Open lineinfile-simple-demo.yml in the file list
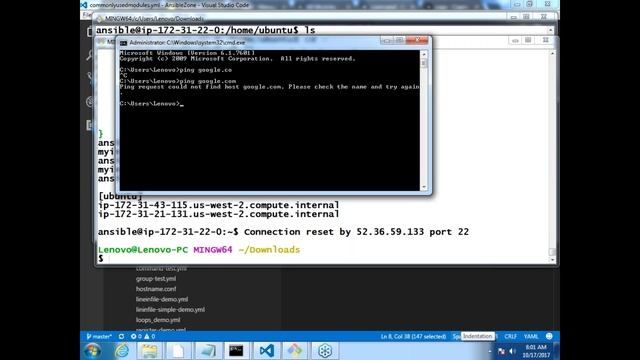 coord(170,310)
